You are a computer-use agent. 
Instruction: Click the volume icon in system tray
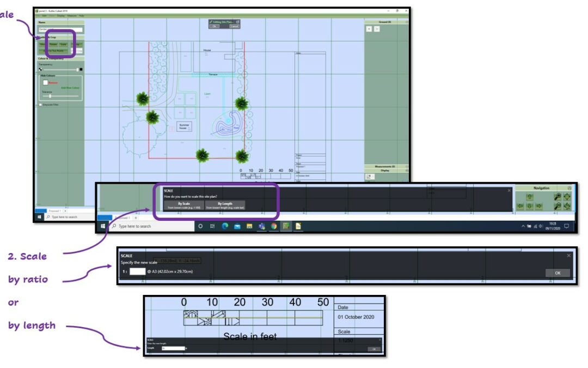[541, 226]
